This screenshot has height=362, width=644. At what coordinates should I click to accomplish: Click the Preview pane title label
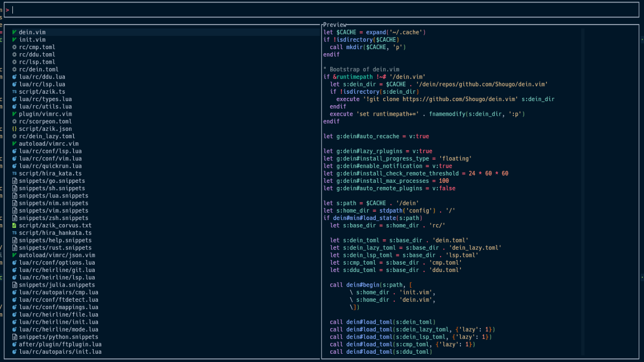pyautogui.click(x=334, y=25)
